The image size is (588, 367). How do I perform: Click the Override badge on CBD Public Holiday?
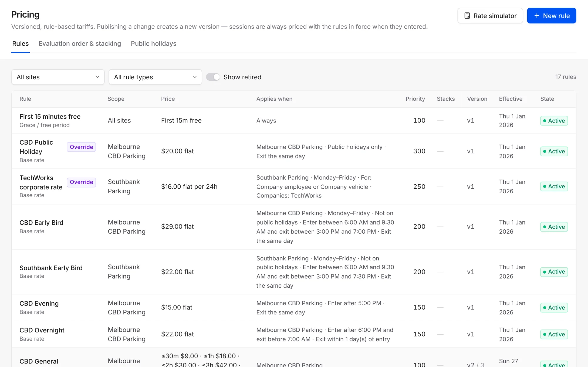point(81,147)
